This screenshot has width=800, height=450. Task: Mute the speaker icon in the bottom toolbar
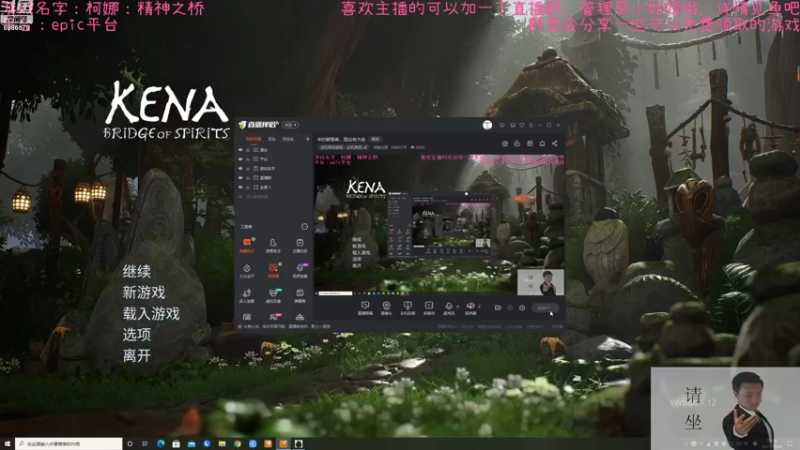(470, 308)
